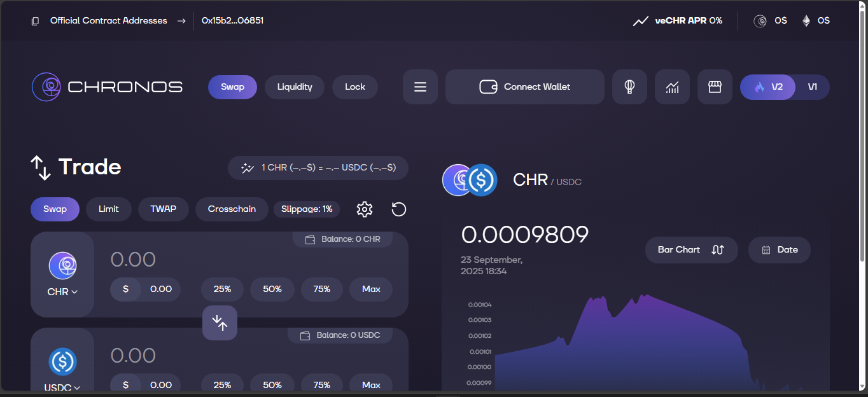Click the swap direction arrows button
This screenshot has height=397, width=868.
(220, 323)
